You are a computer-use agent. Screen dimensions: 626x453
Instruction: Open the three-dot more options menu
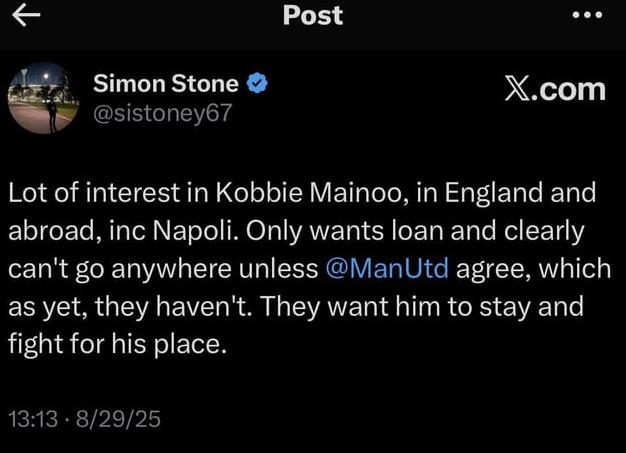pyautogui.click(x=587, y=15)
